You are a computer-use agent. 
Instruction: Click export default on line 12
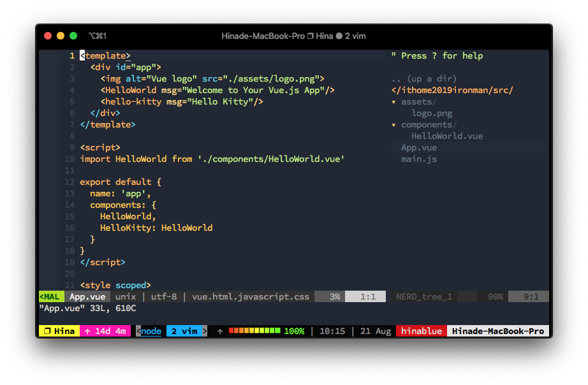121,182
